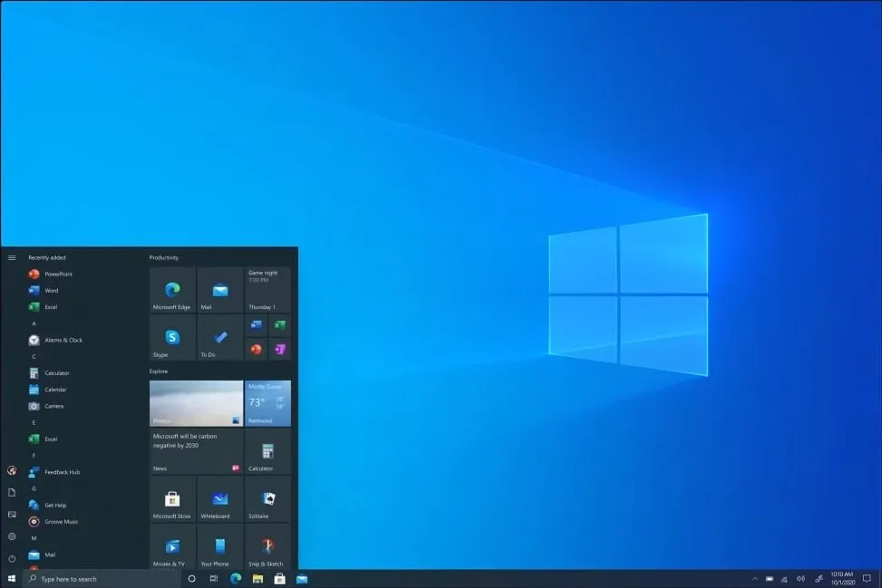The image size is (882, 588).
Task: Expand the Start menu hamburger button
Action: click(12, 257)
